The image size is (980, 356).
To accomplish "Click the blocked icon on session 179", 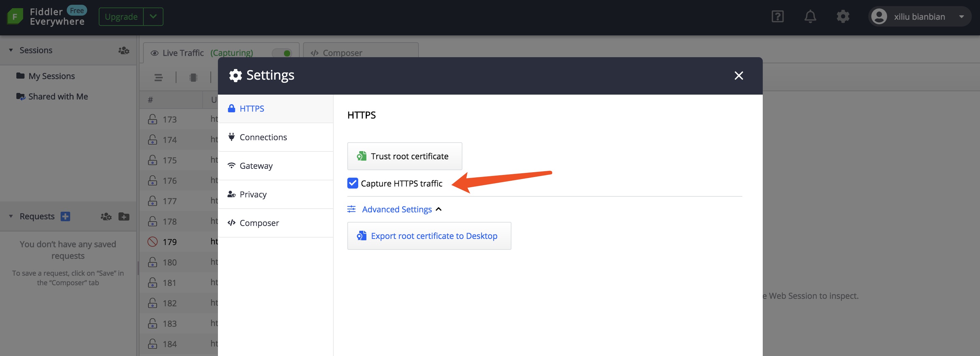I will (152, 242).
